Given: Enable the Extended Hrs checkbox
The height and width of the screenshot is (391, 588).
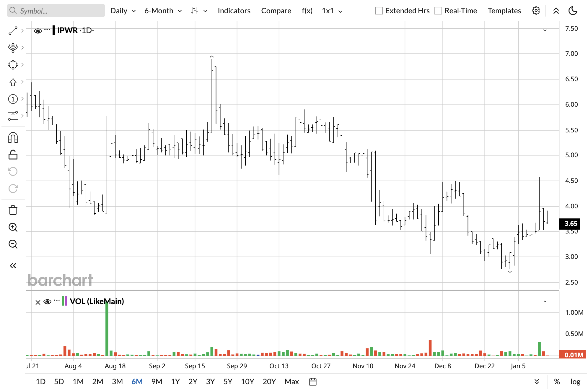Looking at the screenshot, I should [x=379, y=11].
